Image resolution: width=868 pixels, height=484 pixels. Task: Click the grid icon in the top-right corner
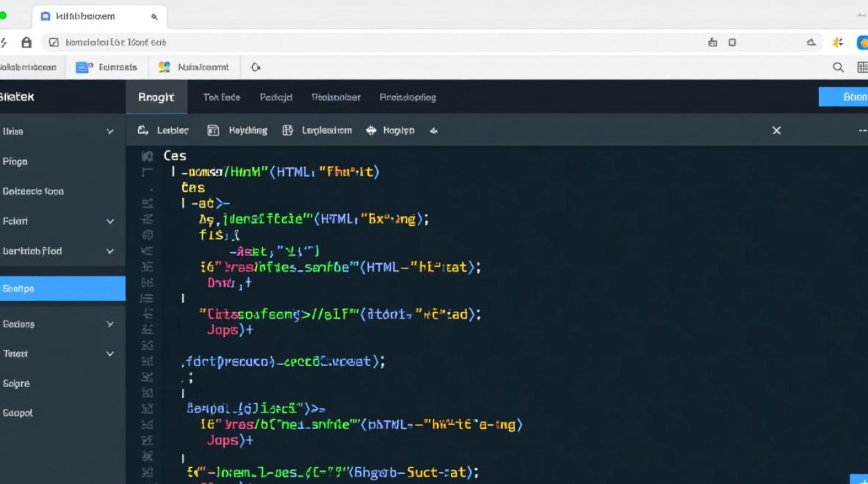[863, 66]
